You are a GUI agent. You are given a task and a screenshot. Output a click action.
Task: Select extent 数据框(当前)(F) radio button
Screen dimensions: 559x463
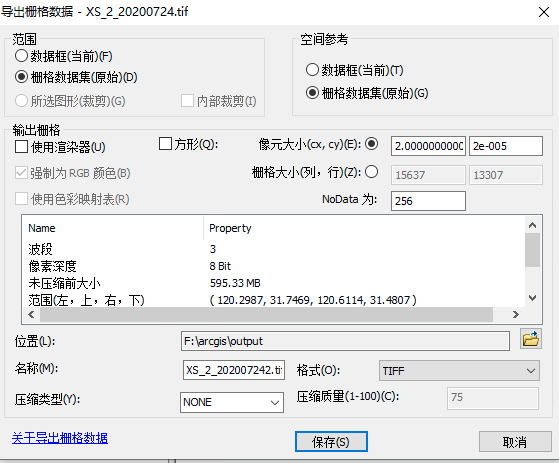coord(21,56)
